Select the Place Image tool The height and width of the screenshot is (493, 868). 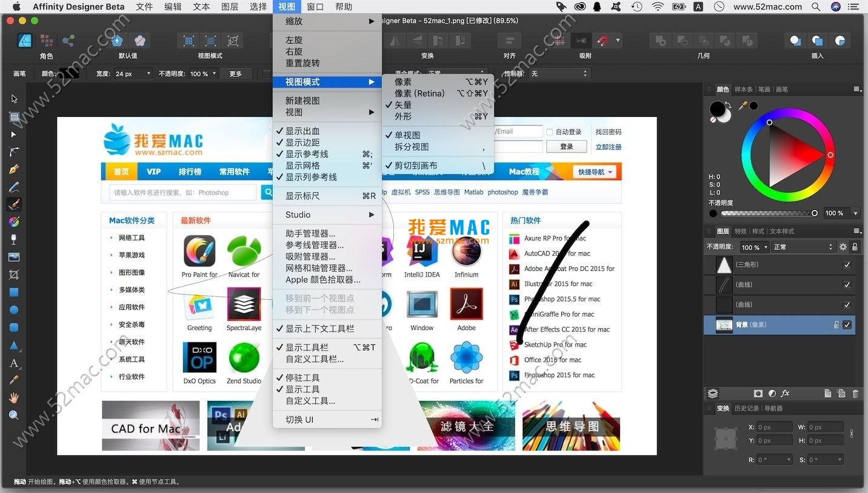pos(14,257)
